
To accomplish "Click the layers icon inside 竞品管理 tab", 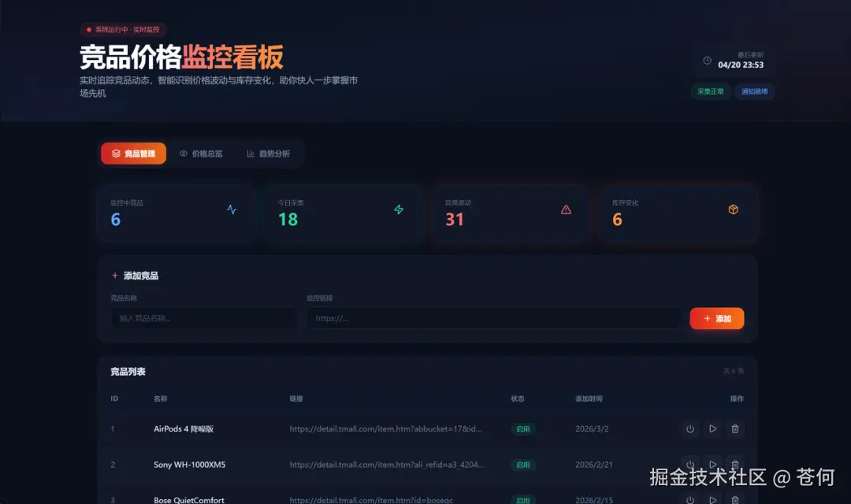I will [x=114, y=153].
